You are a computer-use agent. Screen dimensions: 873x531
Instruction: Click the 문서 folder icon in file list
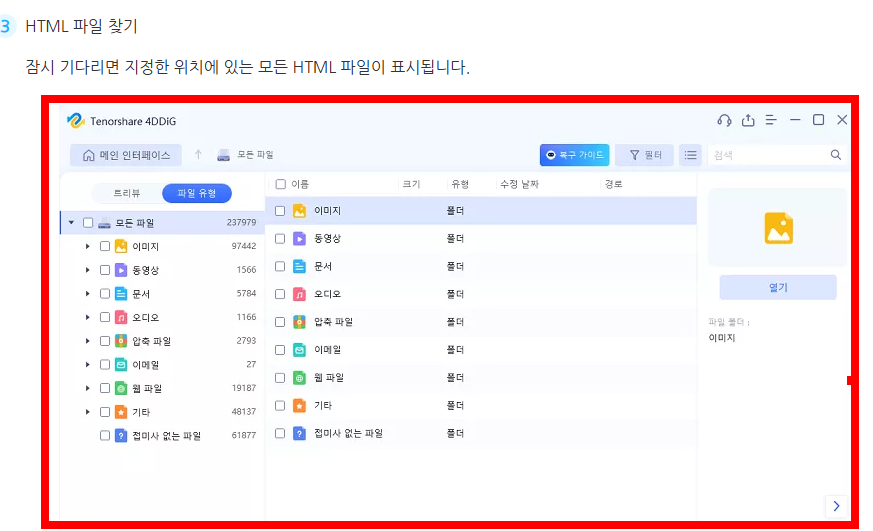(x=300, y=266)
